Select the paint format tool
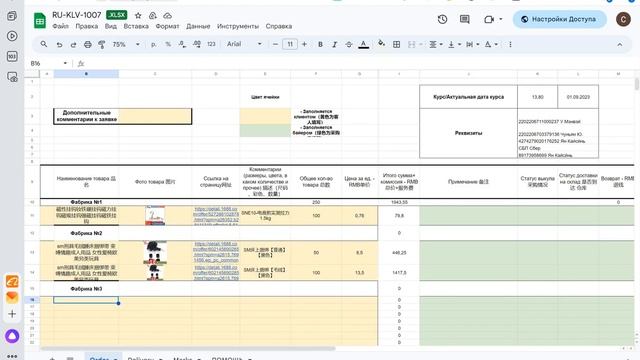The image size is (640, 360). tap(102, 44)
